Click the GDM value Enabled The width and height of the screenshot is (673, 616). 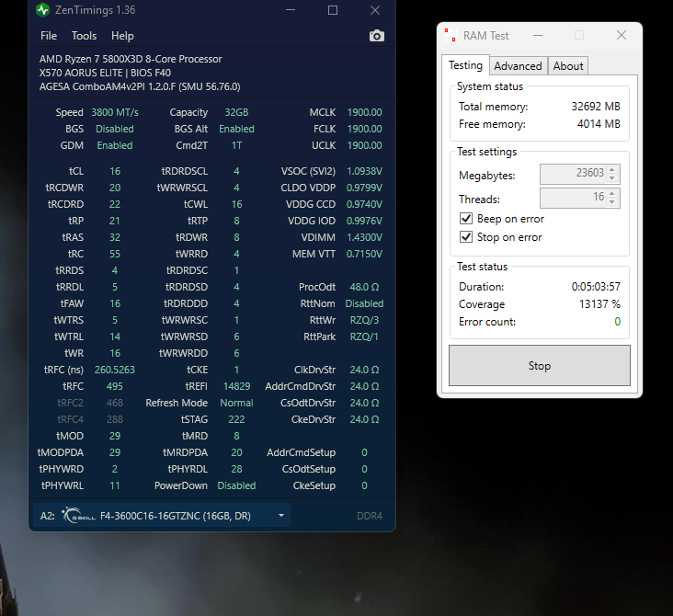[x=115, y=145]
